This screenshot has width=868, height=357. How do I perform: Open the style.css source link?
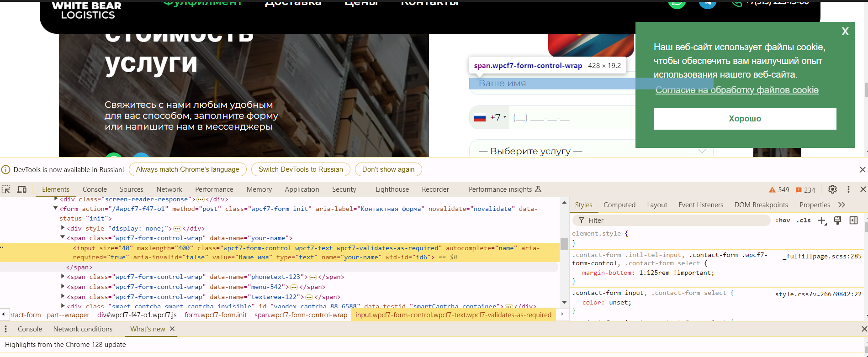pos(818,294)
